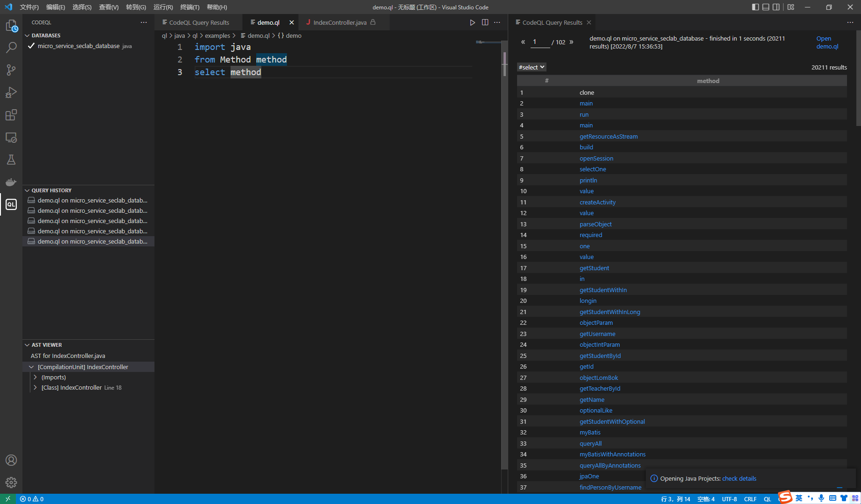This screenshot has height=504, width=861.
Task: Open the Explorer view in activity bar
Action: pos(11,26)
